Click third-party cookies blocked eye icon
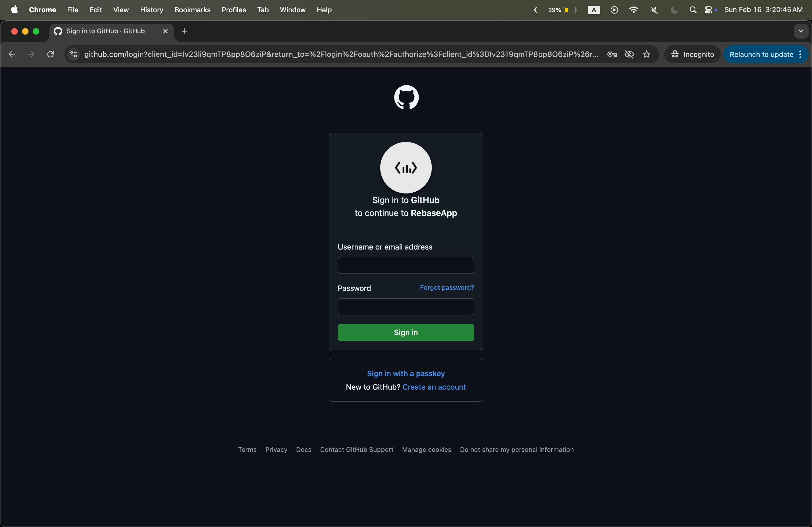This screenshot has width=812, height=527. (x=629, y=54)
